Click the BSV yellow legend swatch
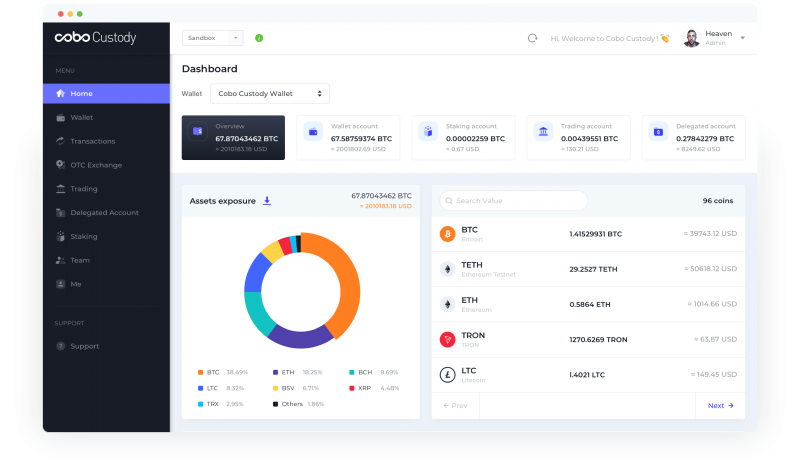Viewport: 800px width, 475px height. click(x=276, y=388)
